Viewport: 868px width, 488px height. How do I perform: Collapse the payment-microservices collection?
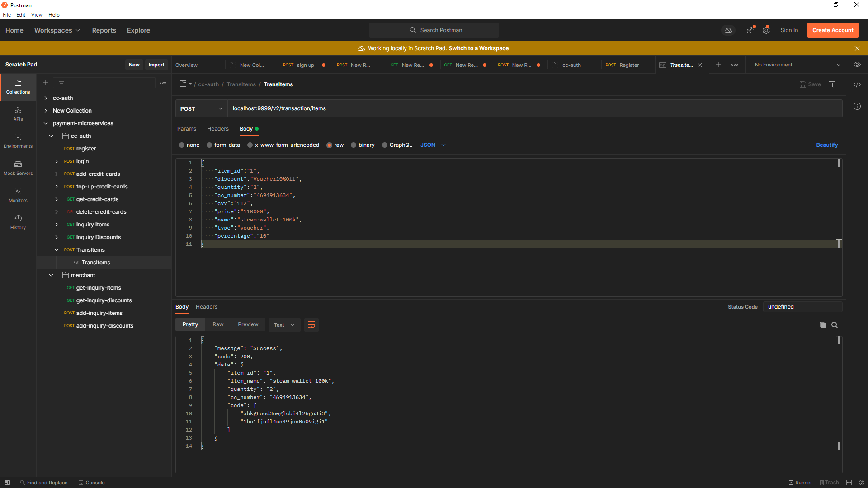click(x=46, y=123)
